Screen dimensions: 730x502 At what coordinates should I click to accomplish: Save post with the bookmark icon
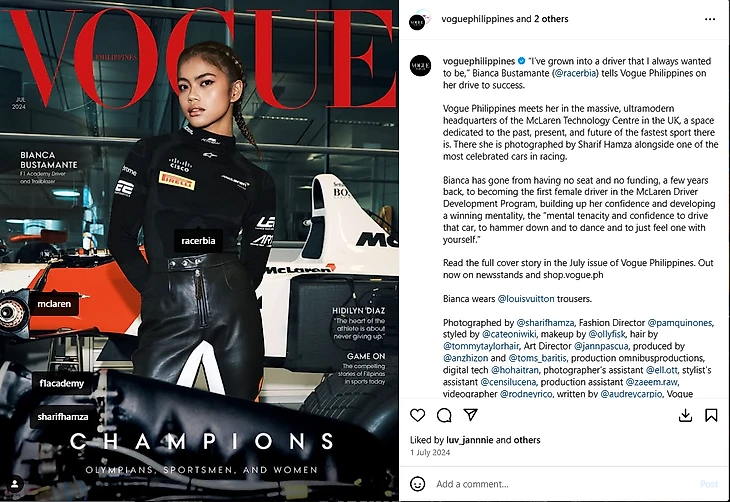[711, 415]
